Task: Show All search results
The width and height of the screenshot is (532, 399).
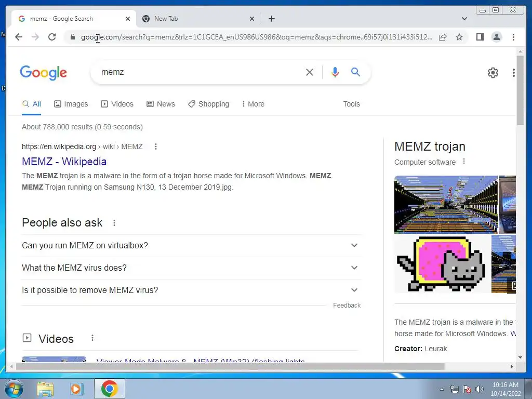Action: [x=32, y=104]
